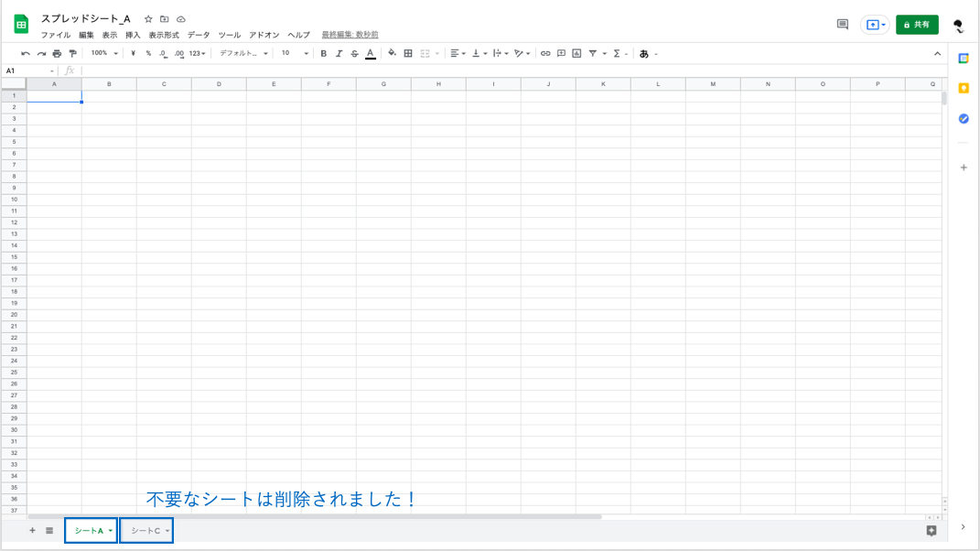Toggle bold formatting

[x=322, y=53]
